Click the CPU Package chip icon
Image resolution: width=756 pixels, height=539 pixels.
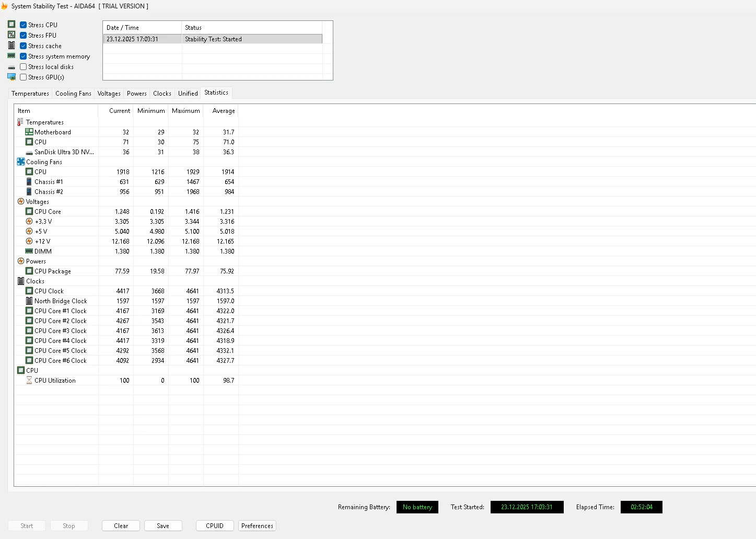click(x=29, y=271)
